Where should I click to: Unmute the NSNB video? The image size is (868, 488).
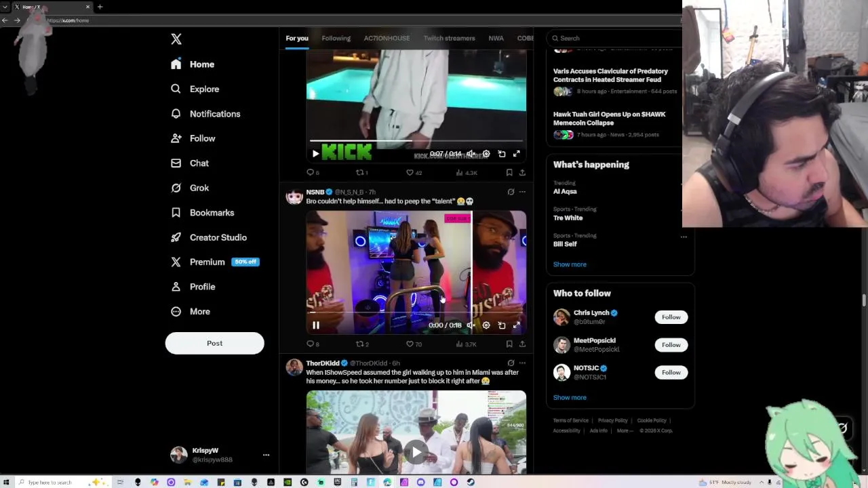point(471,325)
